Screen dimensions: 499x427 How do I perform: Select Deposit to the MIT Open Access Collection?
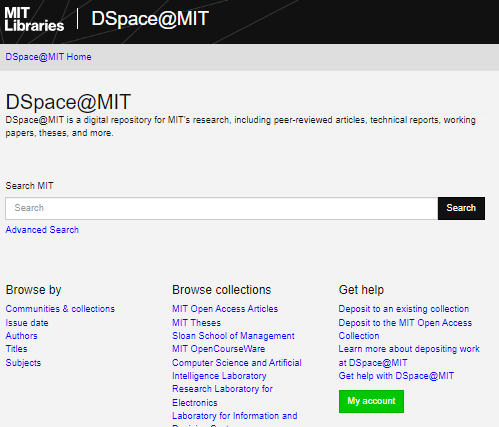[x=405, y=329]
